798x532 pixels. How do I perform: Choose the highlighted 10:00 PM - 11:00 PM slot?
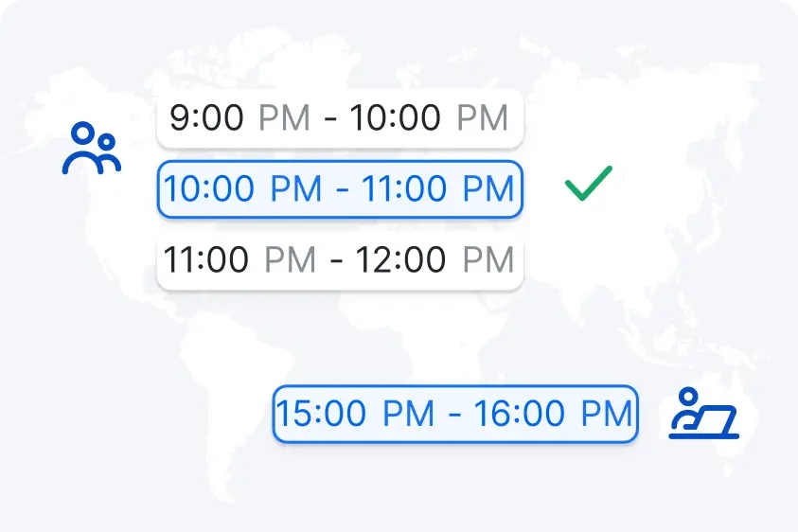click(340, 189)
